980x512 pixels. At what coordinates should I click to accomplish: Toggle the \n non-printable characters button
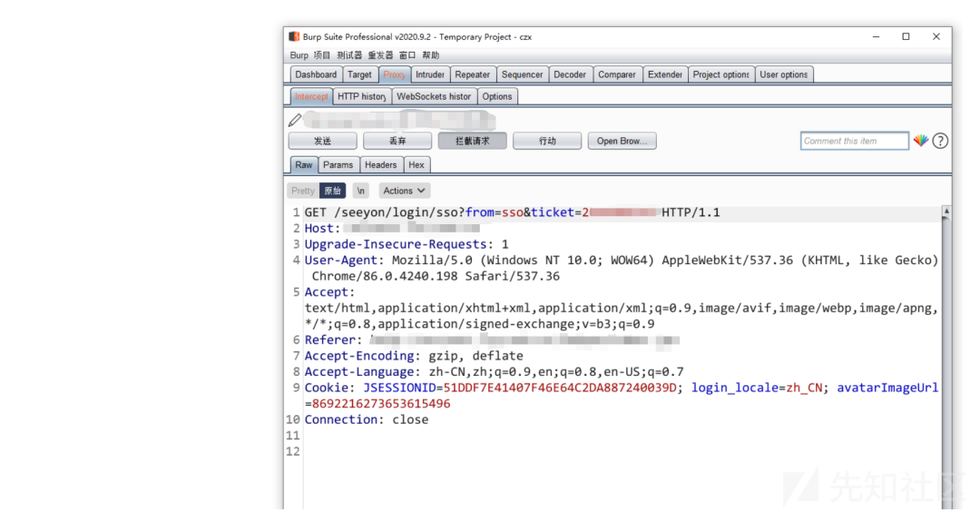[360, 191]
